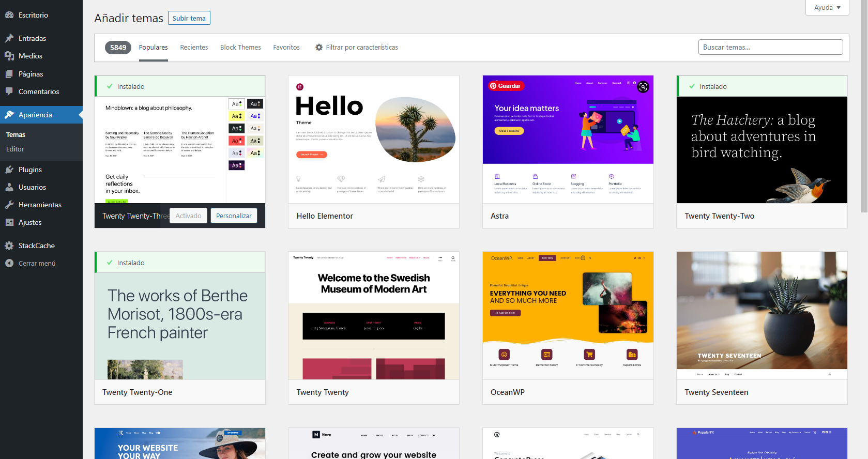Click the Astra theme name
This screenshot has width=868, height=459.
(499, 216)
